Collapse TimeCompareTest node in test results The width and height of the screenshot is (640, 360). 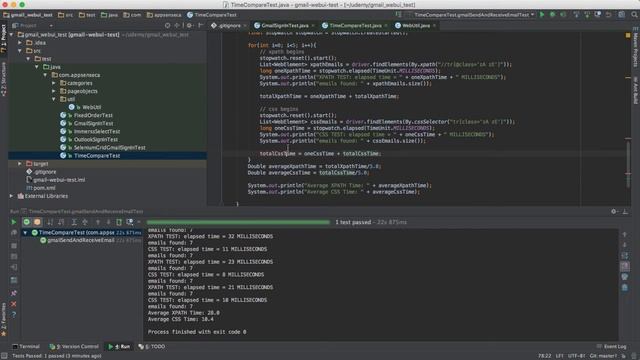tap(25, 233)
